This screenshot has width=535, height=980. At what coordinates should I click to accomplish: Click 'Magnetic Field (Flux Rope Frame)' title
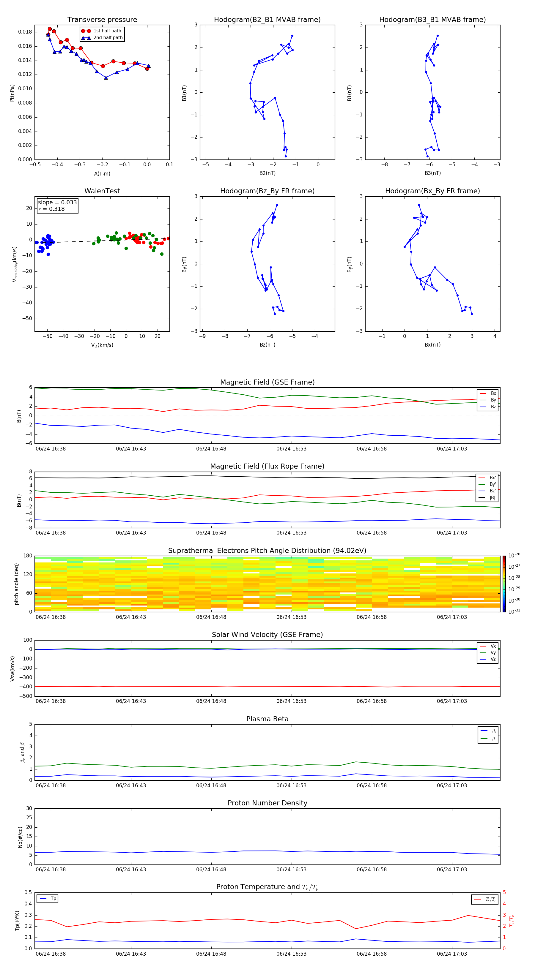[267, 467]
